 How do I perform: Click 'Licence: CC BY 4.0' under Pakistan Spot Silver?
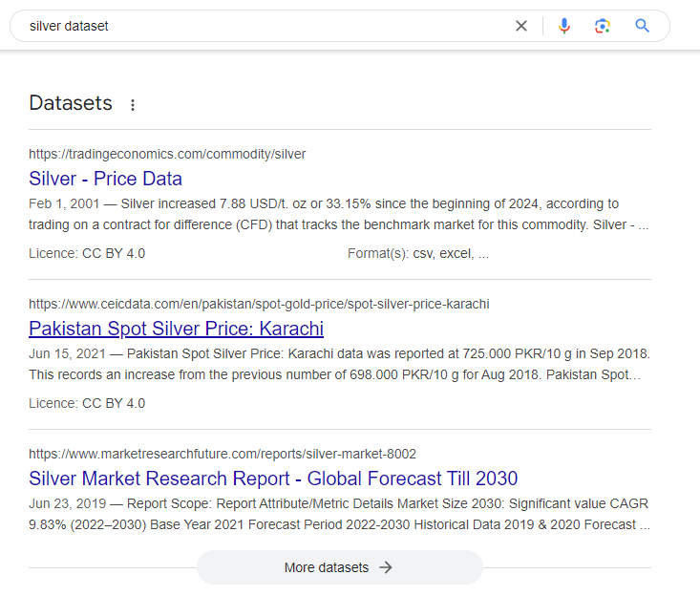point(87,404)
